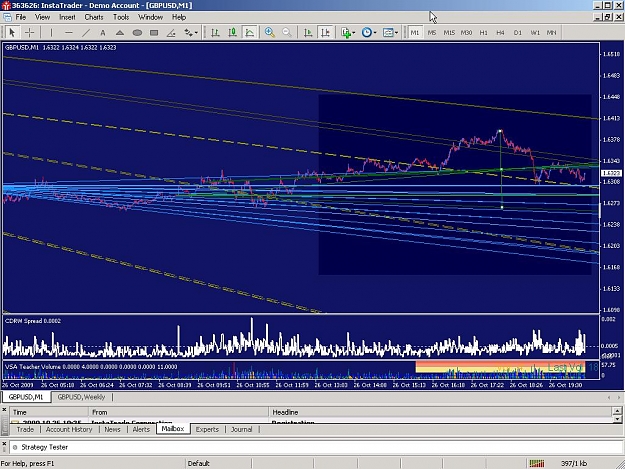The height and width of the screenshot is (469, 625).
Task: Open the templates dropdown
Action: pyautogui.click(x=390, y=33)
